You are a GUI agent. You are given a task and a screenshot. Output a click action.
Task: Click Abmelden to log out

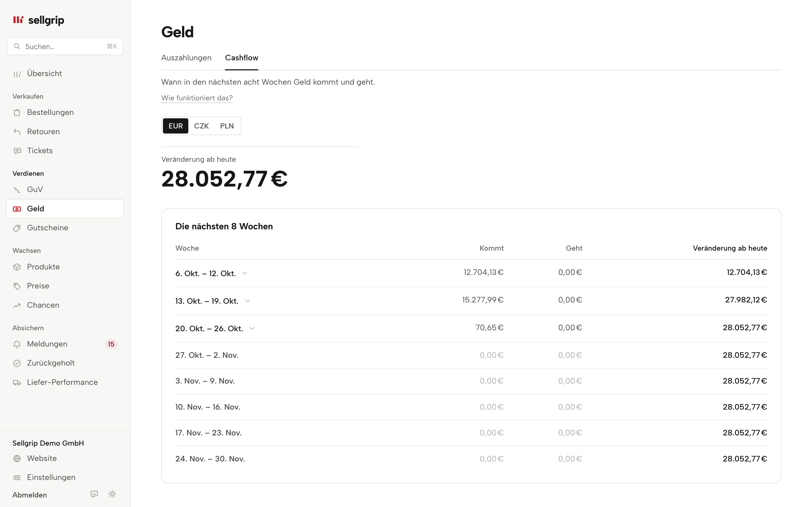30,495
